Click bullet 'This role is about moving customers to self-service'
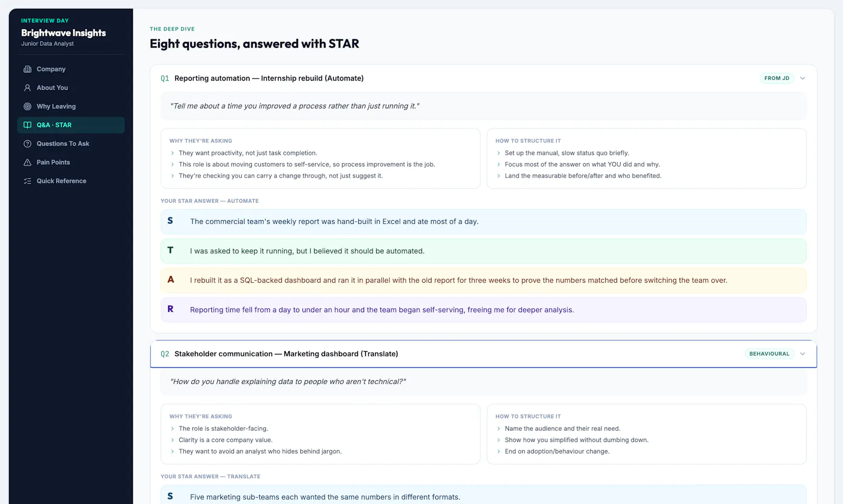This screenshot has height=504, width=843. (307, 164)
